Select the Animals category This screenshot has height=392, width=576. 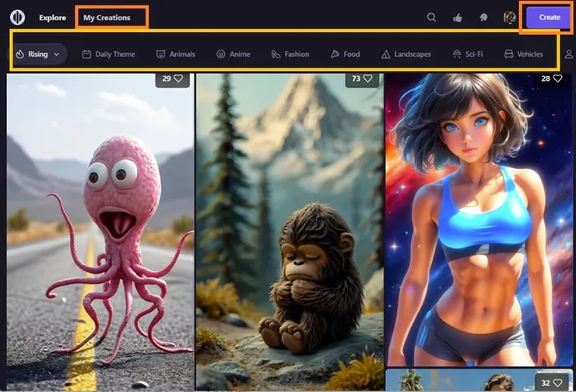[176, 54]
